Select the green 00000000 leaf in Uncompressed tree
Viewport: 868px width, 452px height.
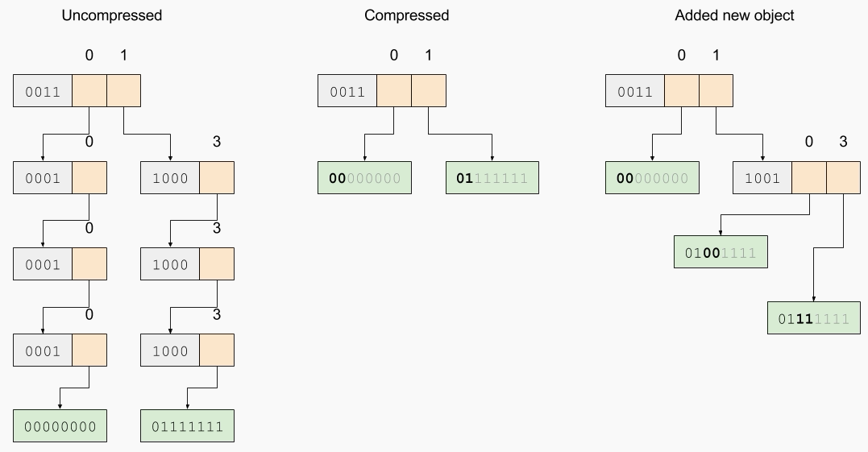pyautogui.click(x=60, y=425)
